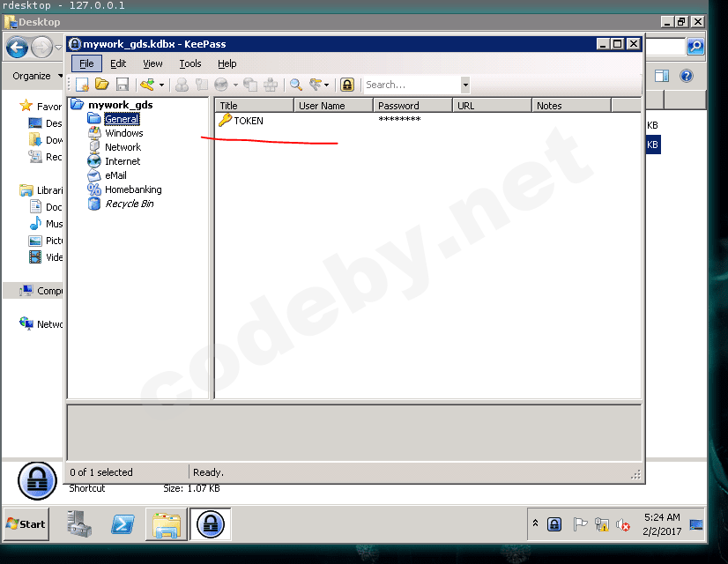728x564 pixels.
Task: Expand the Show Entries dropdown arrow
Action: click(326, 85)
